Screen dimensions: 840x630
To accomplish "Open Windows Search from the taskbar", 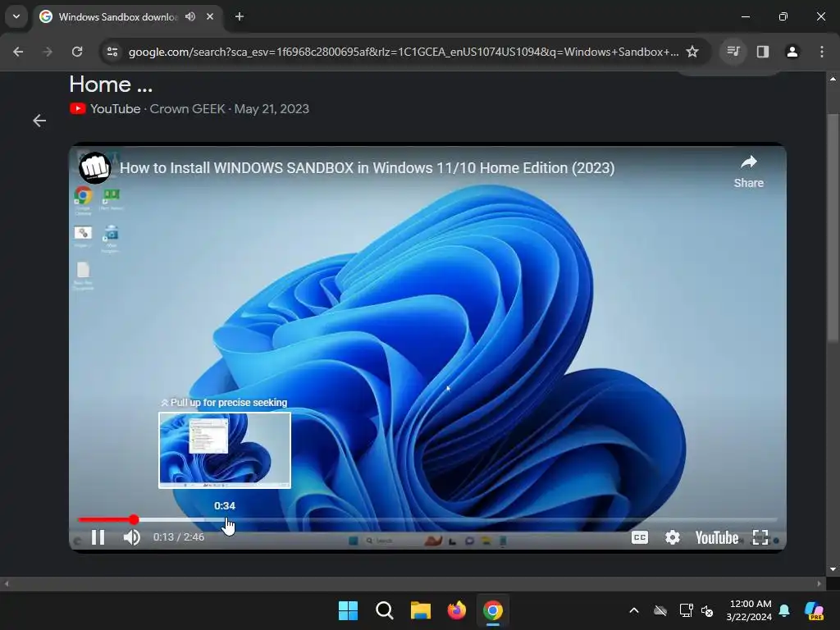I will pyautogui.click(x=385, y=610).
